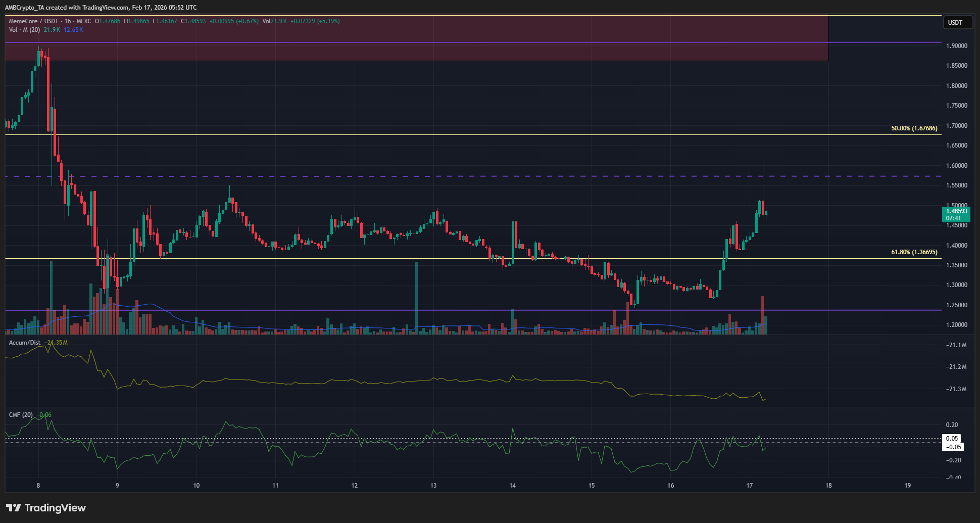Click the TradingView logo
980x523 pixels.
point(46,508)
